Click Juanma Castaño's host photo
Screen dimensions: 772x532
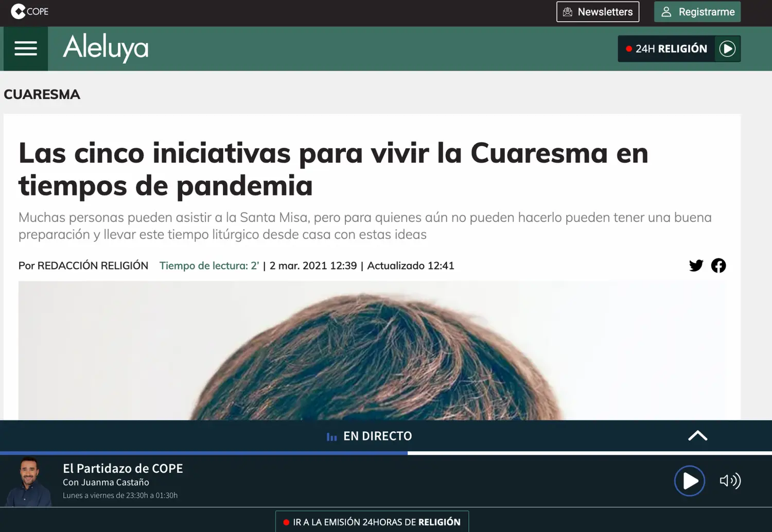click(29, 482)
